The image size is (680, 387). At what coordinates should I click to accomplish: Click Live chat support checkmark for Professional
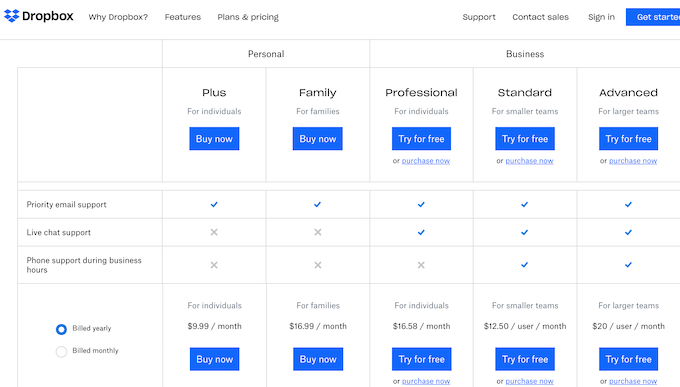coord(421,233)
